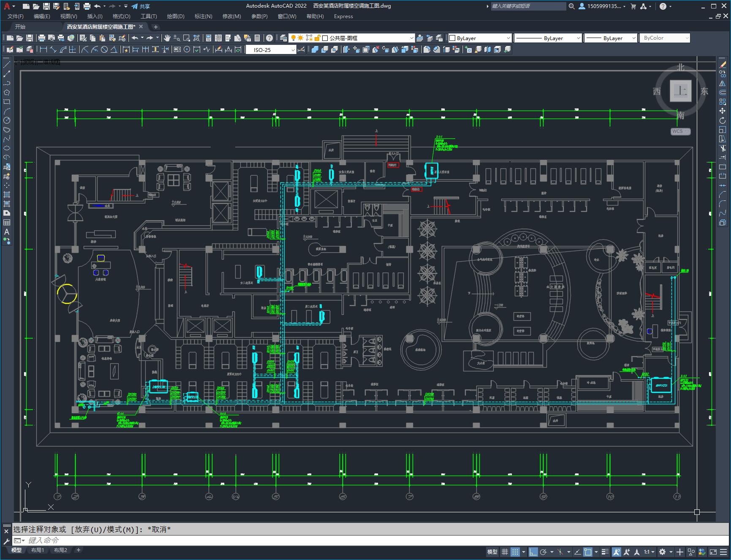This screenshot has height=560, width=731.
Task: Open the 文件(F) menu
Action: tap(16, 16)
